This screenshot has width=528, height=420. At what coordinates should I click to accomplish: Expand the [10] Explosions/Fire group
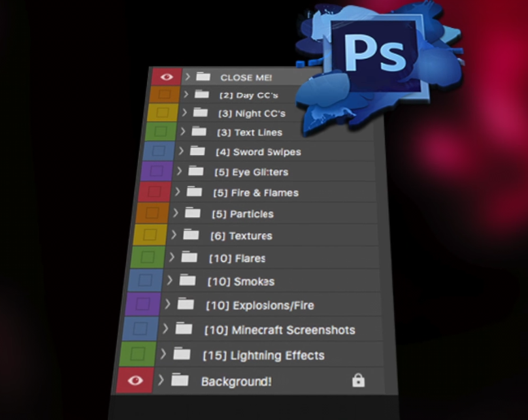pos(168,304)
